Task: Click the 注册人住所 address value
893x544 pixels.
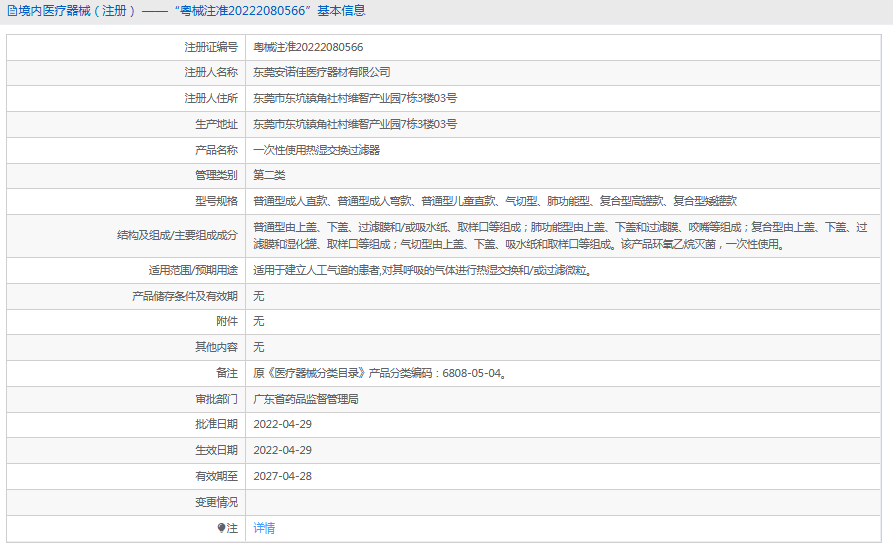Action: [x=355, y=99]
